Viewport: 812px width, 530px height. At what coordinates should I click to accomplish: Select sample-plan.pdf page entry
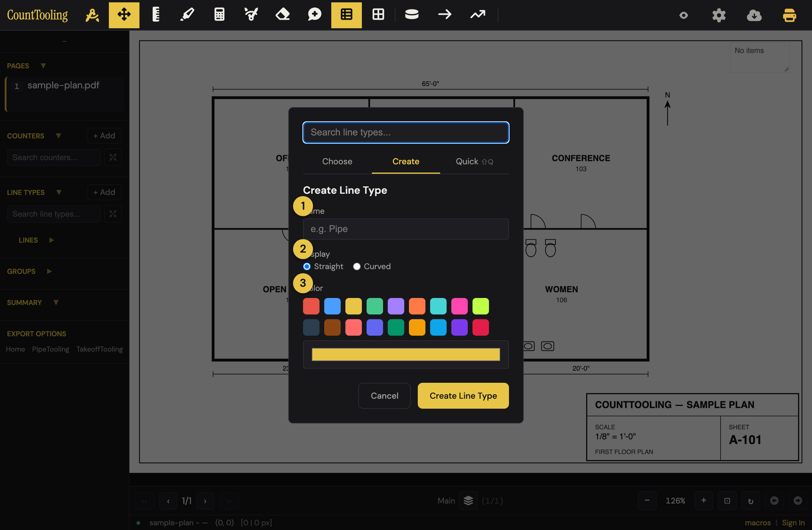64,94
